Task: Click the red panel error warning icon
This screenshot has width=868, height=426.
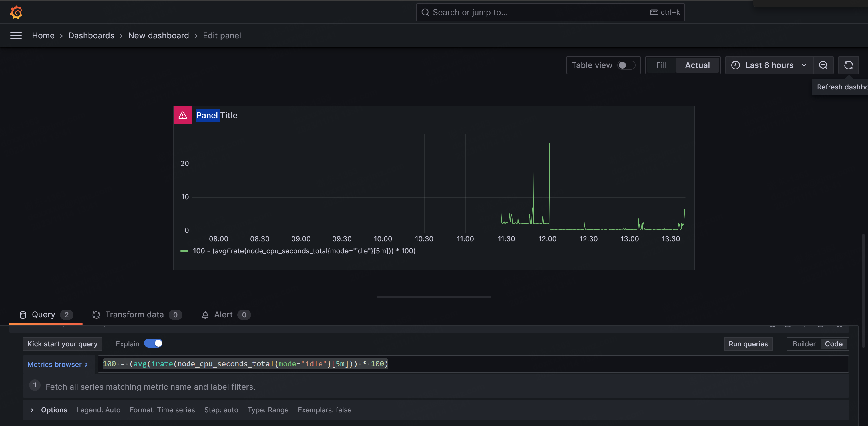Action: [183, 115]
